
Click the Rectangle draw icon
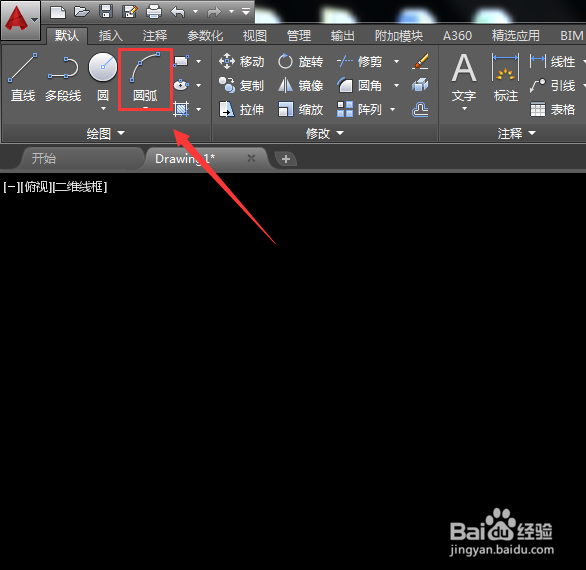point(181,61)
